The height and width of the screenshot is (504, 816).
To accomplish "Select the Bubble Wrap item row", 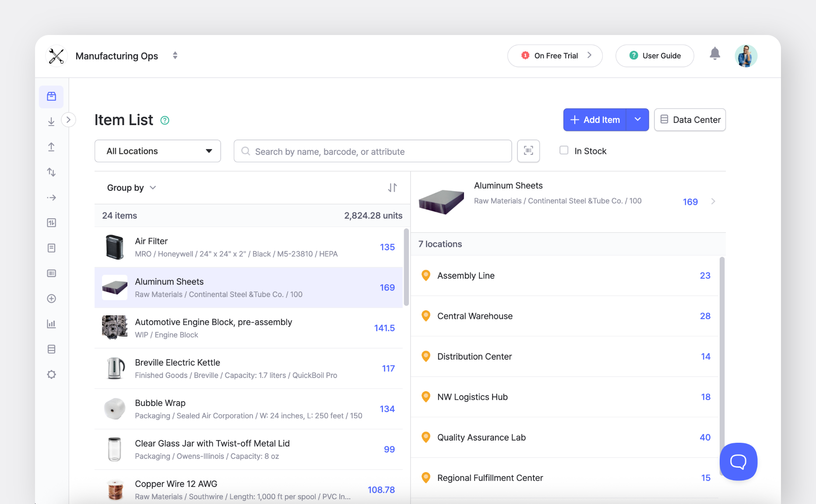I will [x=249, y=409].
